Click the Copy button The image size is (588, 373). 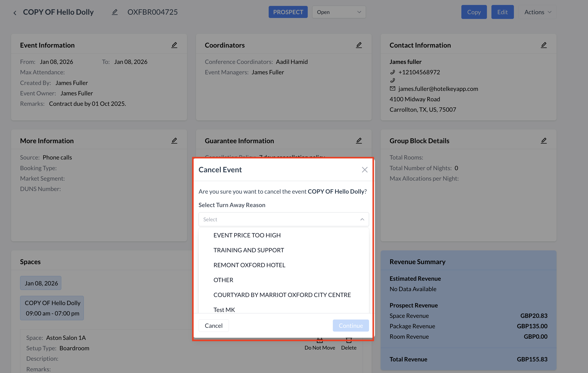474,12
